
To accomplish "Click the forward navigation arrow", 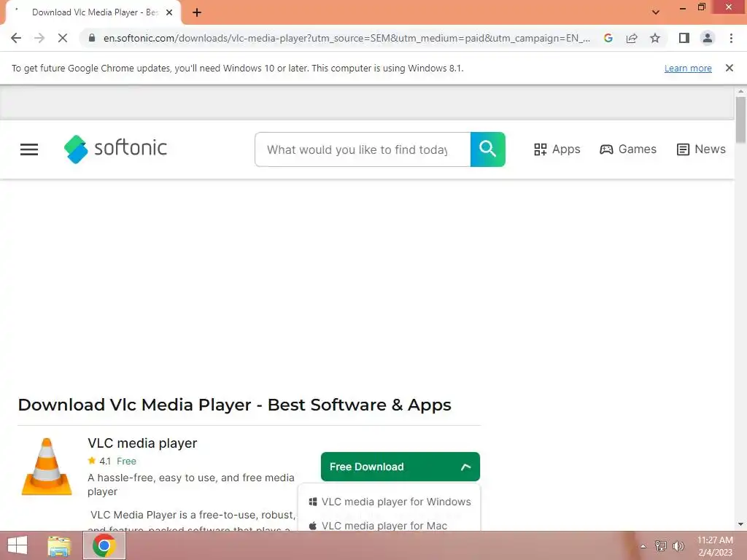I will pyautogui.click(x=39, y=38).
